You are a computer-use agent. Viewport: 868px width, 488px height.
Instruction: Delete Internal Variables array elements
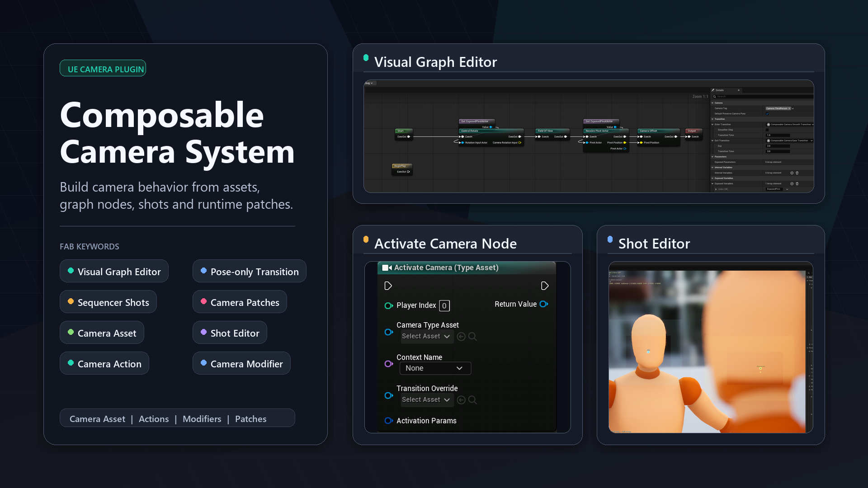click(797, 173)
